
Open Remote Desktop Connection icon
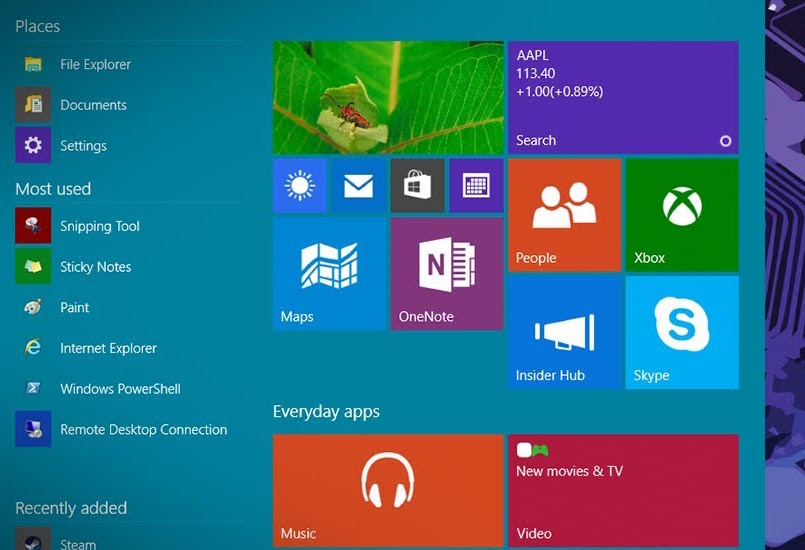click(x=33, y=429)
